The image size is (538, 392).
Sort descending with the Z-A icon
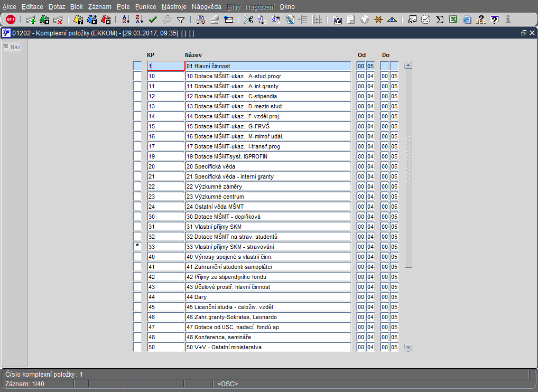click(x=140, y=20)
